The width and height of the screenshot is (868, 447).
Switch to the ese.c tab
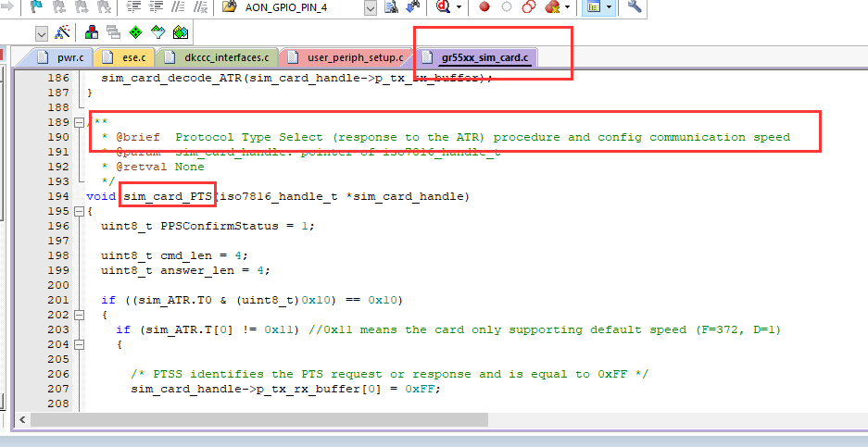[124, 57]
